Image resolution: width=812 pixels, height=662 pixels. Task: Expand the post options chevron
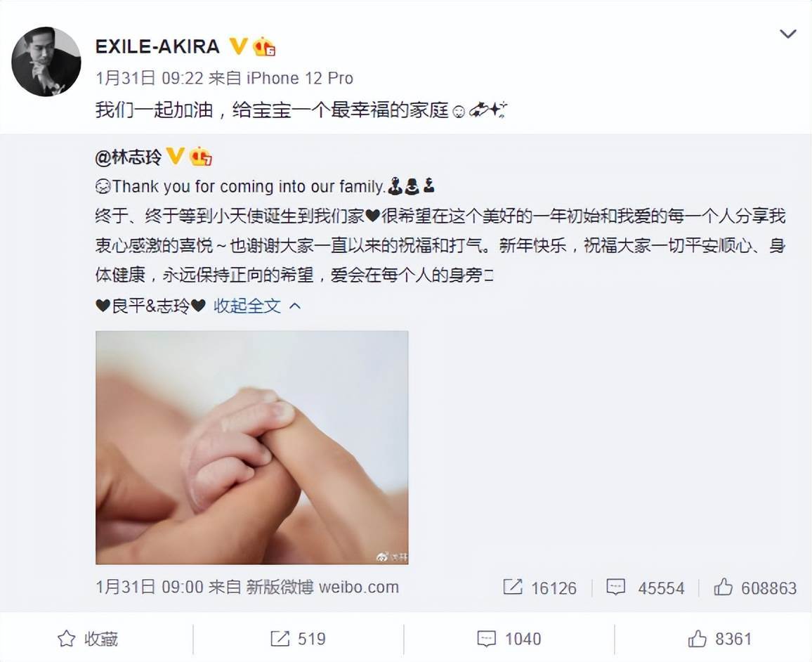click(x=787, y=34)
